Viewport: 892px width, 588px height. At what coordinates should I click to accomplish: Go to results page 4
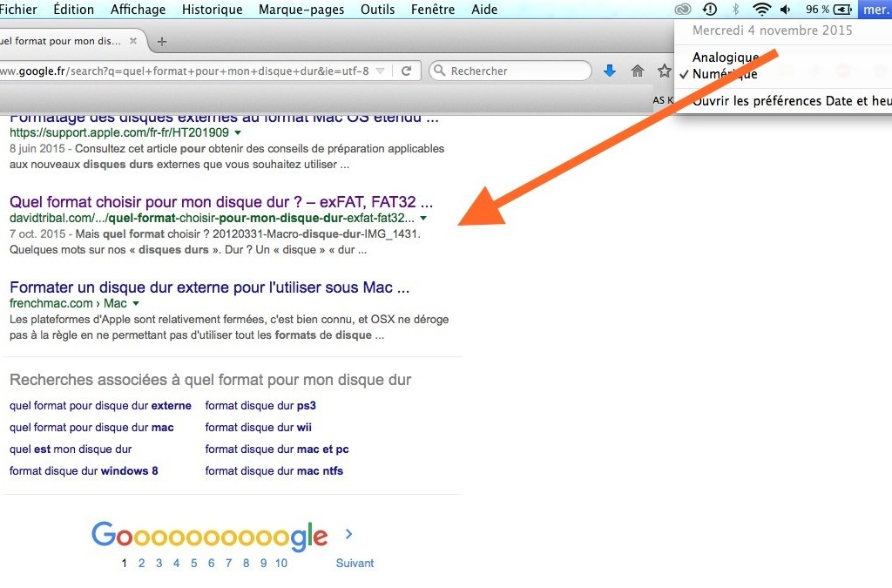coord(176,563)
